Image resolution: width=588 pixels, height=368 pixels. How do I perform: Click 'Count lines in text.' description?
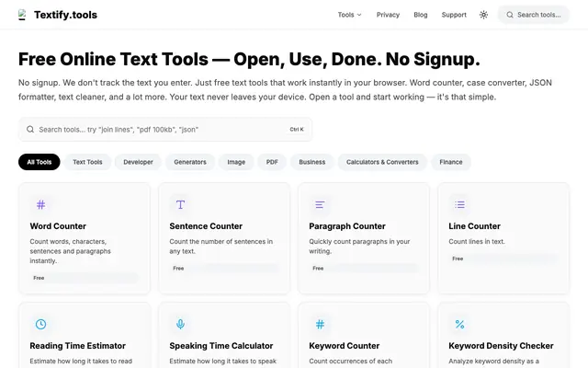point(477,241)
